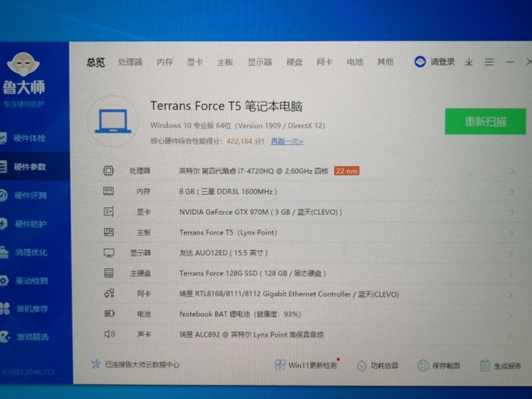Open the 显示器 tab
The width and height of the screenshot is (532, 399).
pyautogui.click(x=259, y=62)
